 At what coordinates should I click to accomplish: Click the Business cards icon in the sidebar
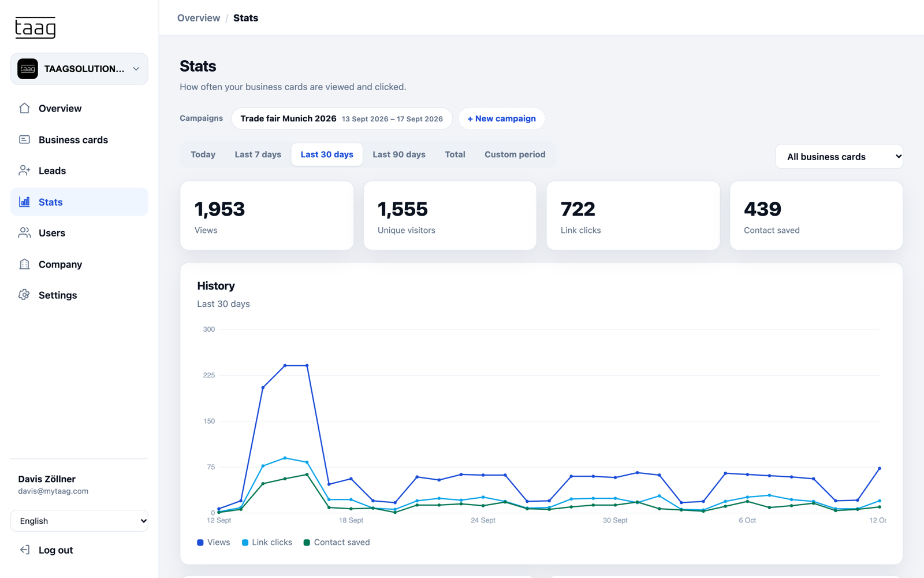(24, 139)
